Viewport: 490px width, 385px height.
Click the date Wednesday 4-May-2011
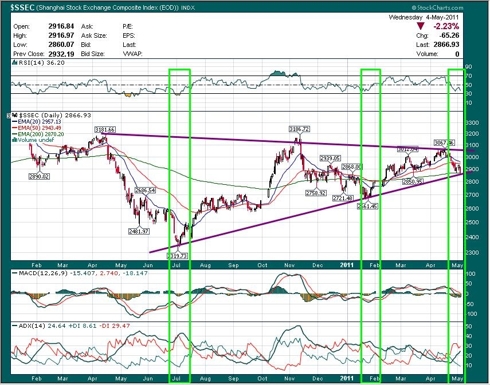(423, 17)
